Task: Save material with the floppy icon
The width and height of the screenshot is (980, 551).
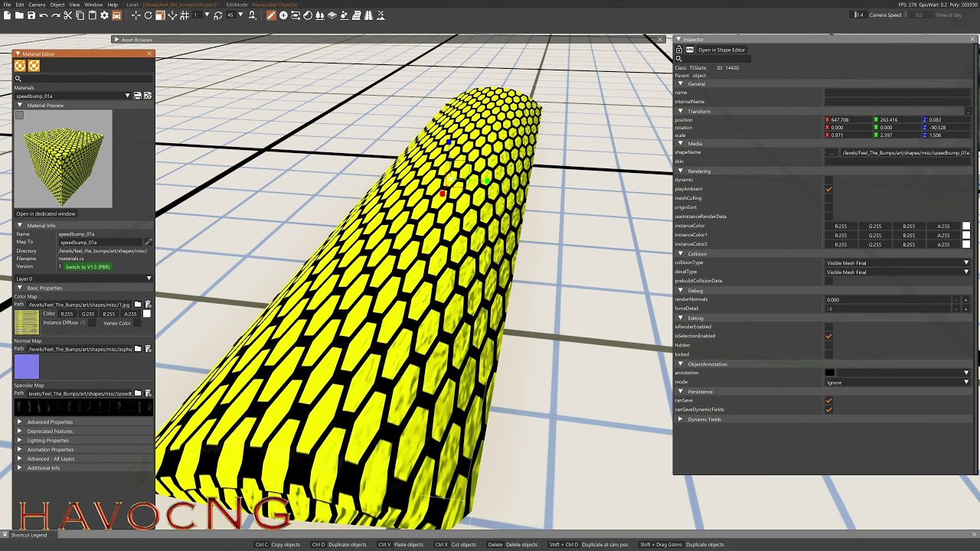Action: [x=138, y=96]
